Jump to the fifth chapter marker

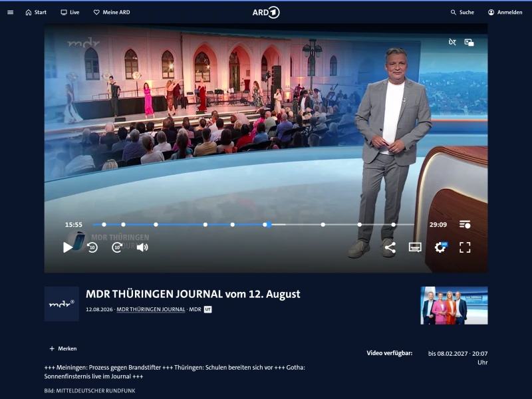(x=232, y=225)
